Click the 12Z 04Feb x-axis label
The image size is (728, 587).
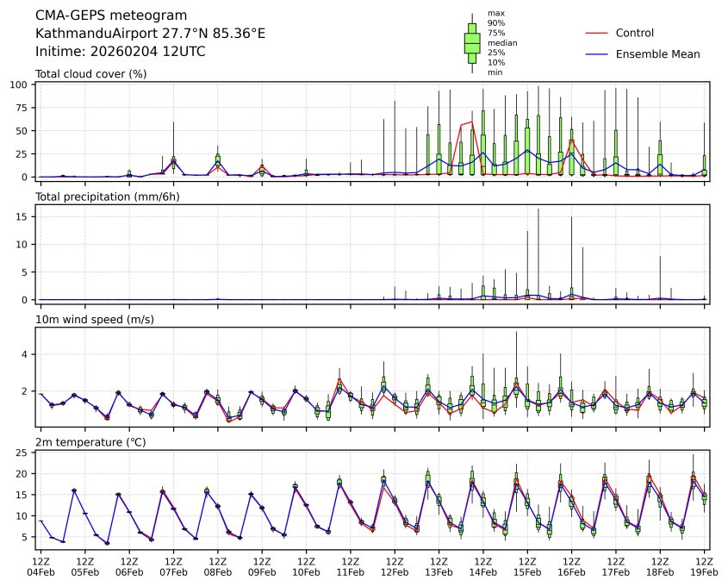pyautogui.click(x=40, y=565)
